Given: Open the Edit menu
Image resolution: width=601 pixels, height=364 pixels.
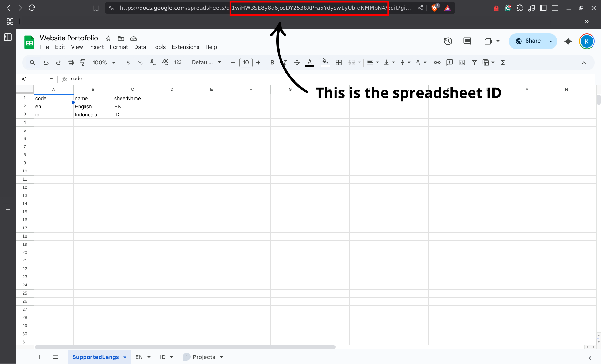Looking at the screenshot, I should [60, 47].
